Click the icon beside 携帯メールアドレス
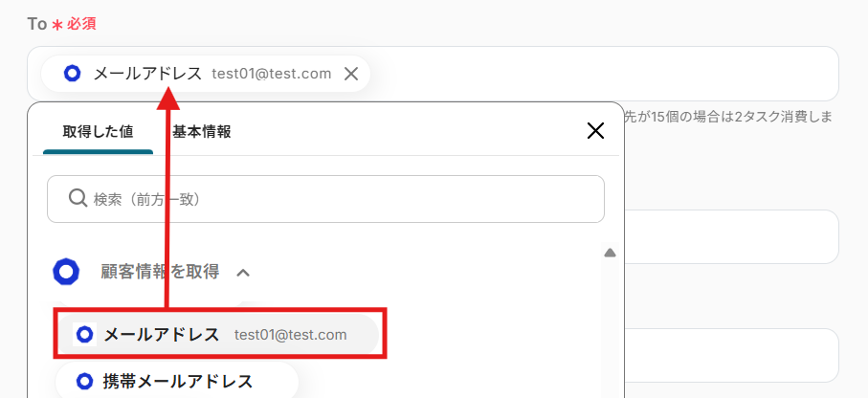 point(85,381)
